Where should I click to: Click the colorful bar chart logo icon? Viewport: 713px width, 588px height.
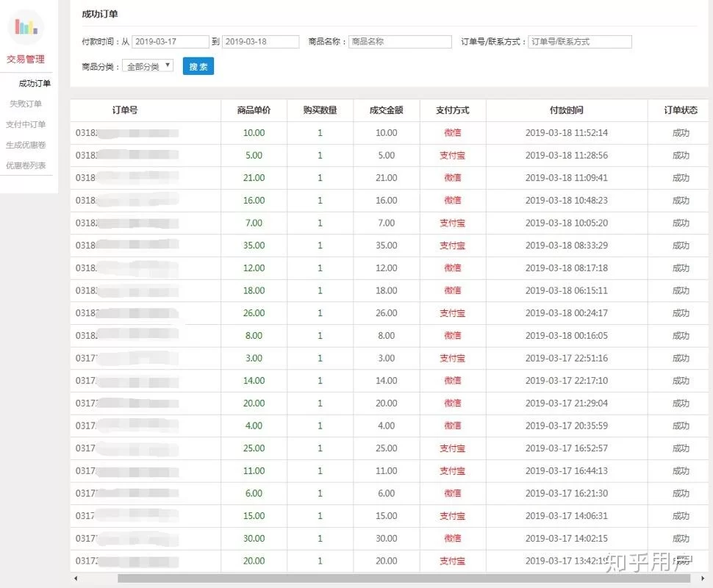(26, 26)
